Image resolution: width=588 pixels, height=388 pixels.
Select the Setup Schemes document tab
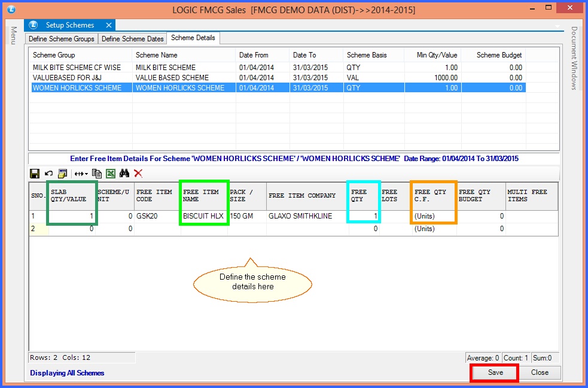tap(70, 25)
